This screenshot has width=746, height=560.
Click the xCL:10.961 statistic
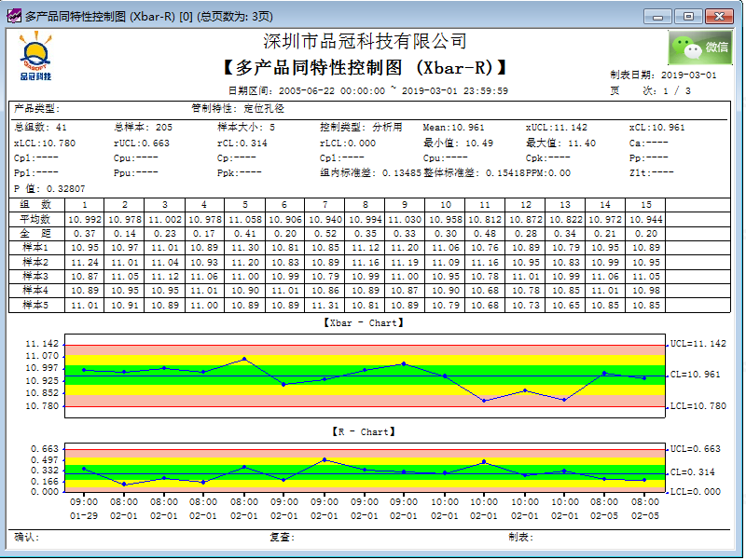(x=656, y=128)
